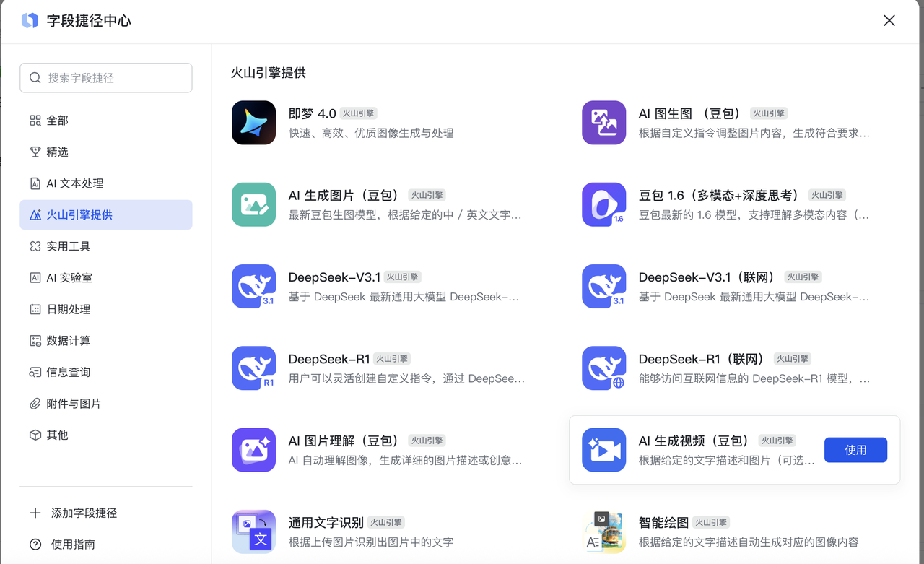Close the 字段捷径中心 dialog
The height and width of the screenshot is (564, 924).
coord(889,21)
